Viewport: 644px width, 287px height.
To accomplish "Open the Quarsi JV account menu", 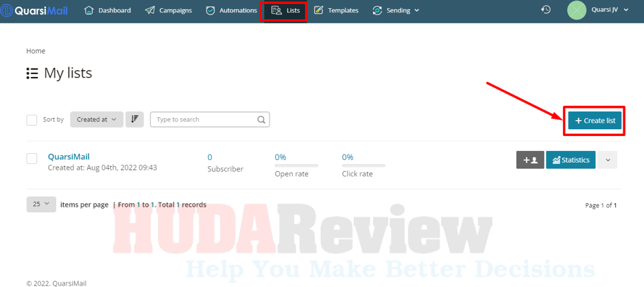I will pyautogui.click(x=610, y=10).
